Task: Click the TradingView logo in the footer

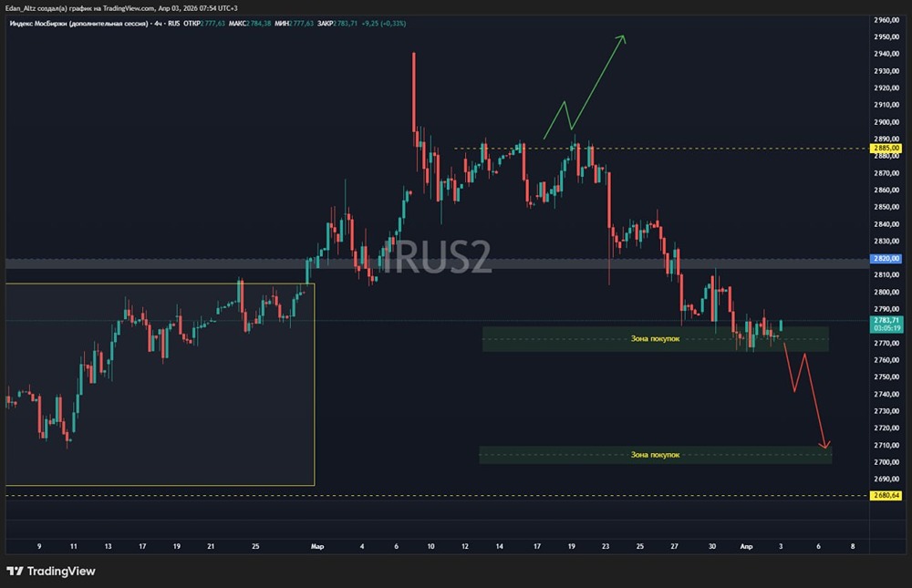Action: (50, 571)
